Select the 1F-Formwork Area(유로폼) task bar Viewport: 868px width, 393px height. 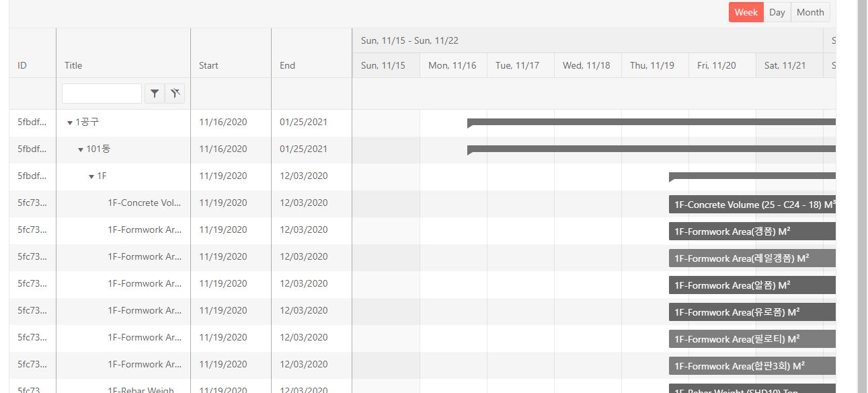752,312
